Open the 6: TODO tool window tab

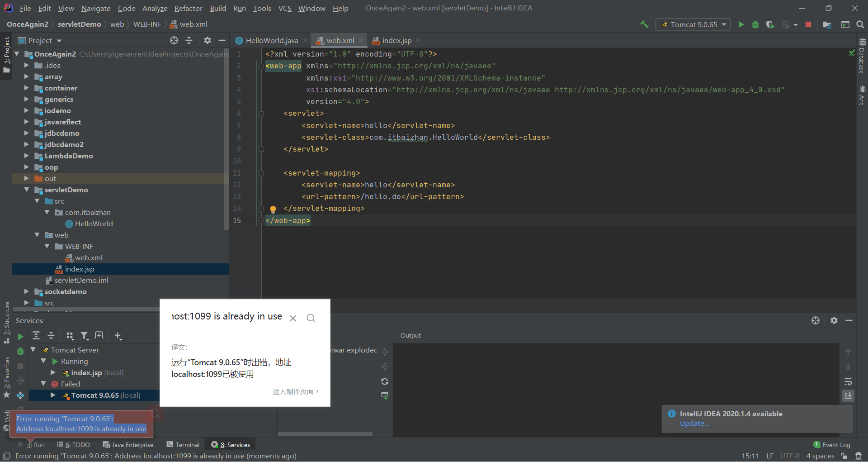pyautogui.click(x=73, y=445)
